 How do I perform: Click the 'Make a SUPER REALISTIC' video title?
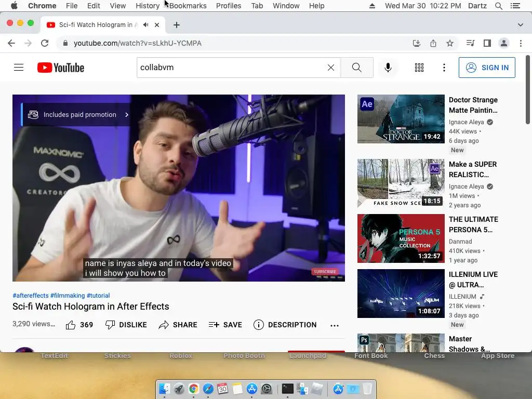[x=473, y=169]
